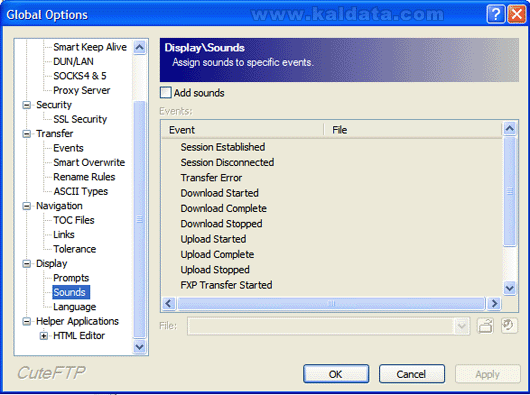Select the Display category label
Viewport: 530px width, 395px height.
tap(52, 264)
